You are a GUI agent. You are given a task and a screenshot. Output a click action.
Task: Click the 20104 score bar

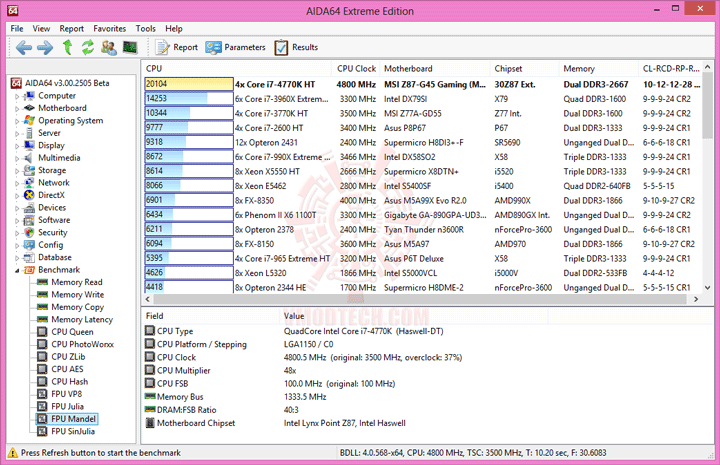coord(189,84)
